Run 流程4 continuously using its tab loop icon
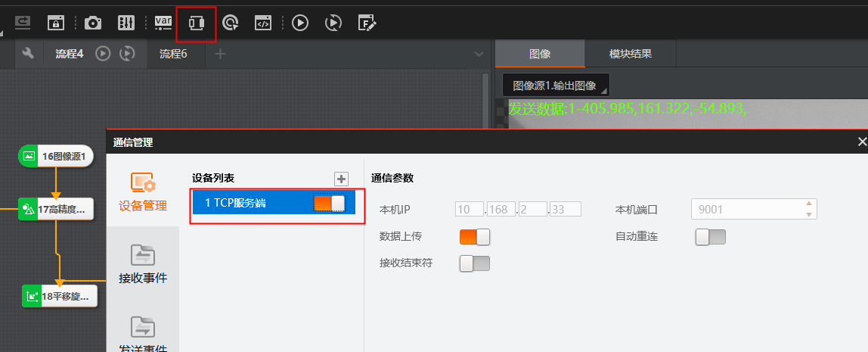The width and height of the screenshot is (868, 352). tap(127, 53)
